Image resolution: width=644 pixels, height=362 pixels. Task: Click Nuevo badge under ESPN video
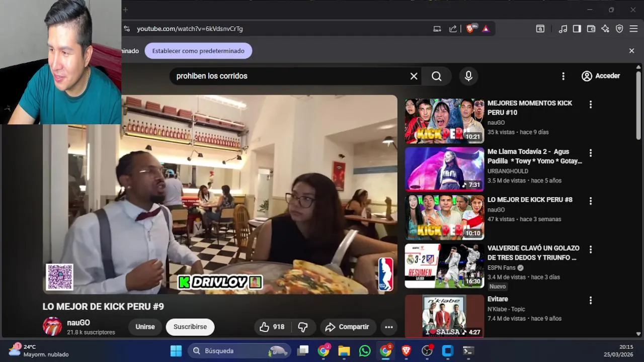tap(498, 287)
